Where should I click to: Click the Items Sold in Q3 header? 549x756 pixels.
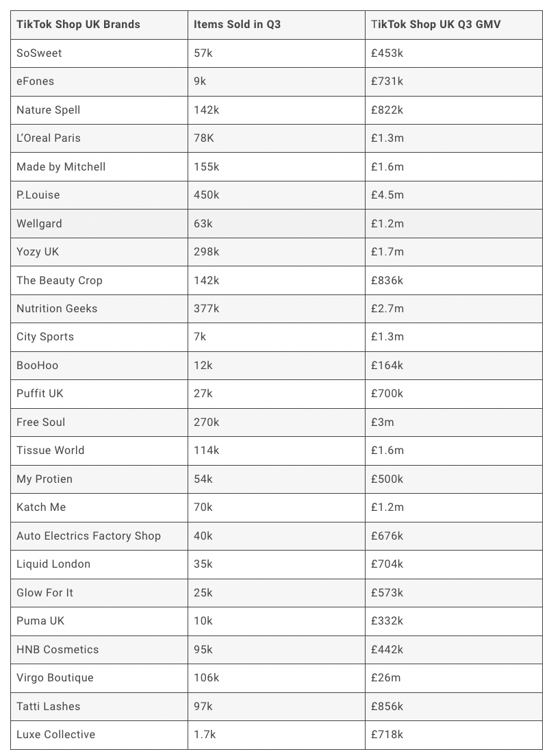click(x=237, y=25)
